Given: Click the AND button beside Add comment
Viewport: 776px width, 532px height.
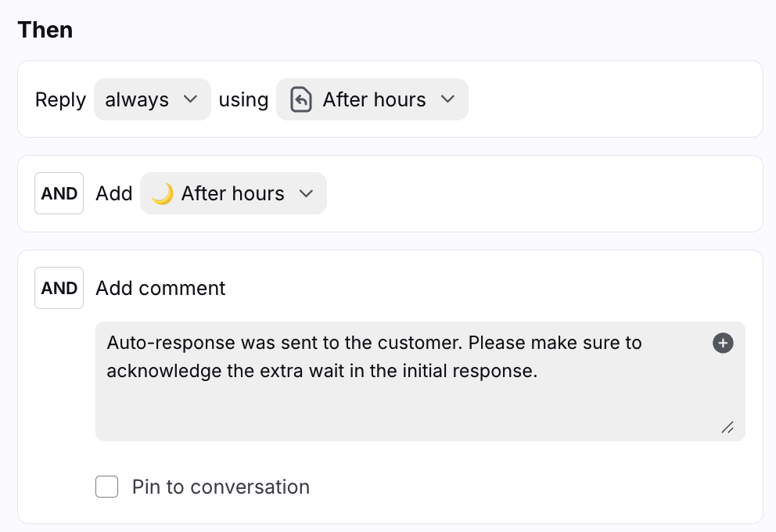Looking at the screenshot, I should tap(59, 288).
